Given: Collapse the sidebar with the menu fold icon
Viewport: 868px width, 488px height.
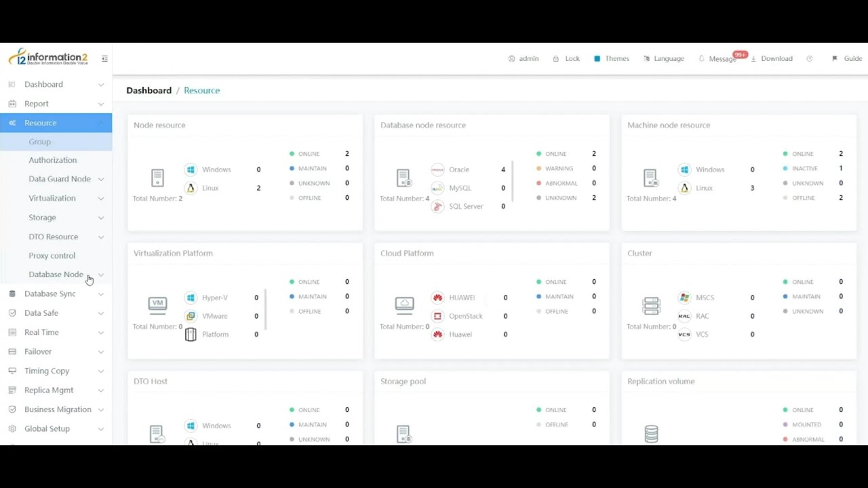Looking at the screenshot, I should [x=104, y=59].
